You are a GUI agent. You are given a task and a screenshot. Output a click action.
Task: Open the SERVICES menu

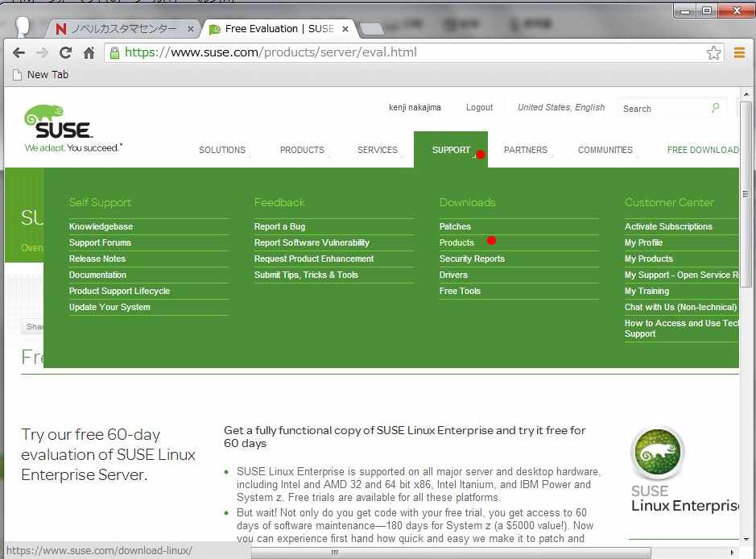click(378, 150)
